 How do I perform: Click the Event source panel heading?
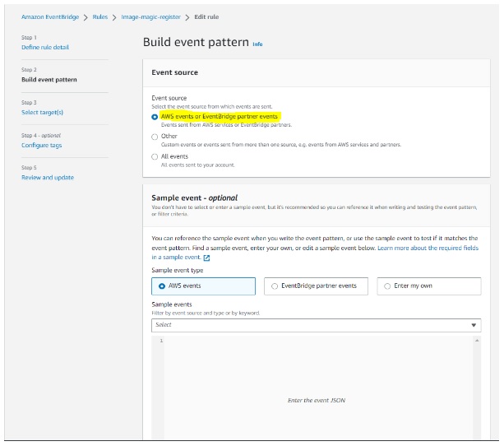175,72
